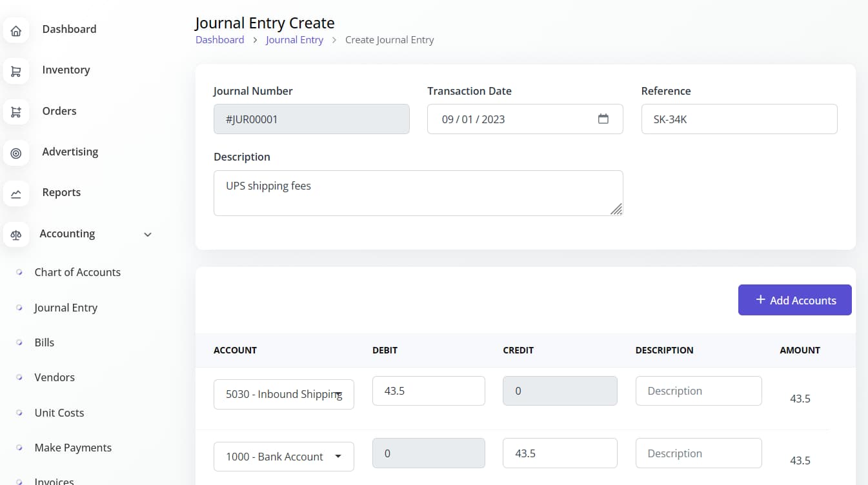
Task: Click the debit field showing 43.5
Action: tap(428, 391)
